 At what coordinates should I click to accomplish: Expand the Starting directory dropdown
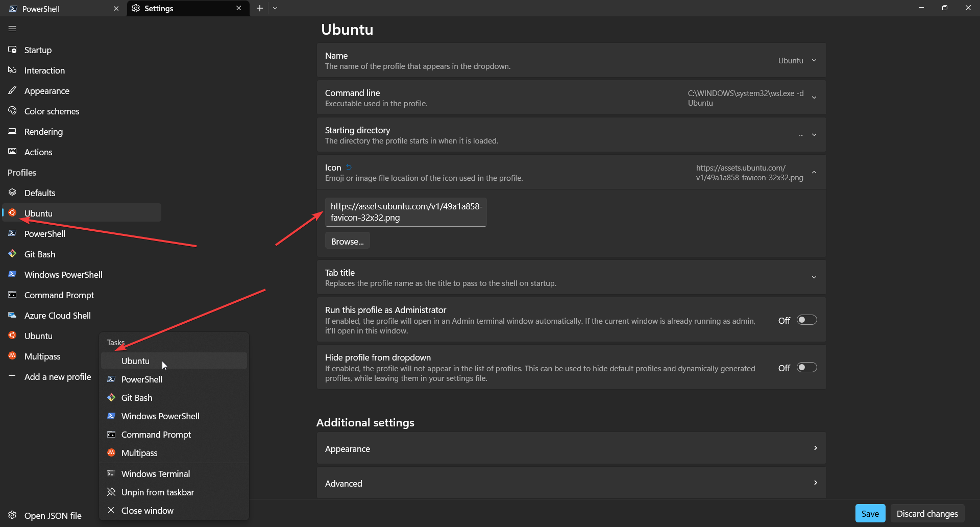(x=814, y=134)
